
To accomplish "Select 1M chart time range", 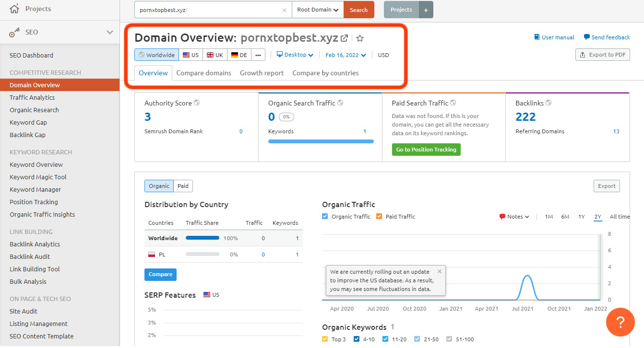I will coord(549,217).
